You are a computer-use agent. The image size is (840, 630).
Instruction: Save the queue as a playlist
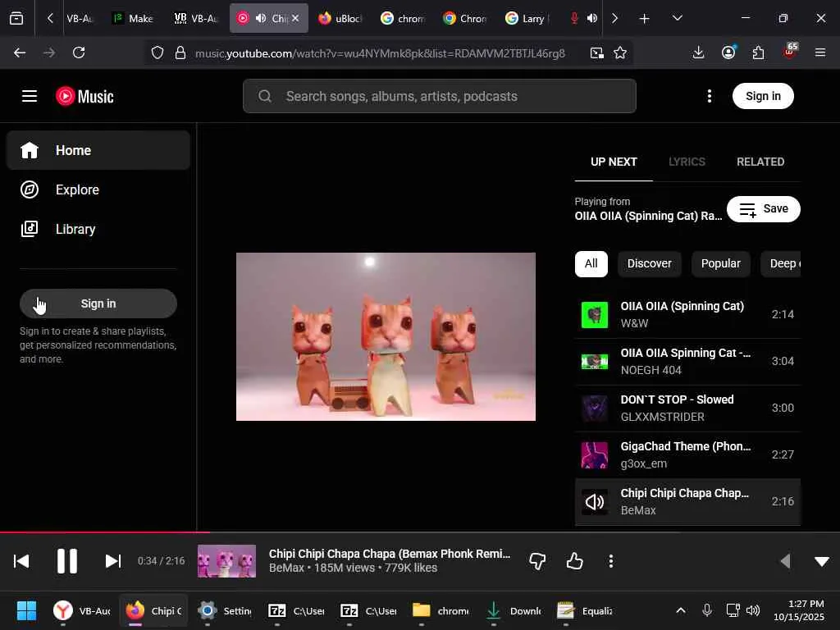[x=764, y=209]
